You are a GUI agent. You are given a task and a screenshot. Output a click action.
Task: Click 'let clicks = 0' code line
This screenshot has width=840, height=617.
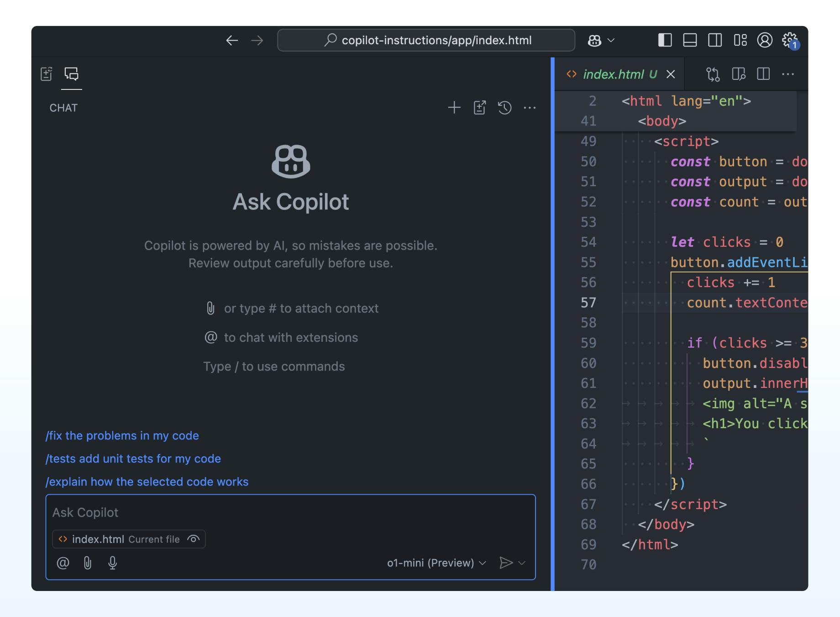[x=727, y=242]
